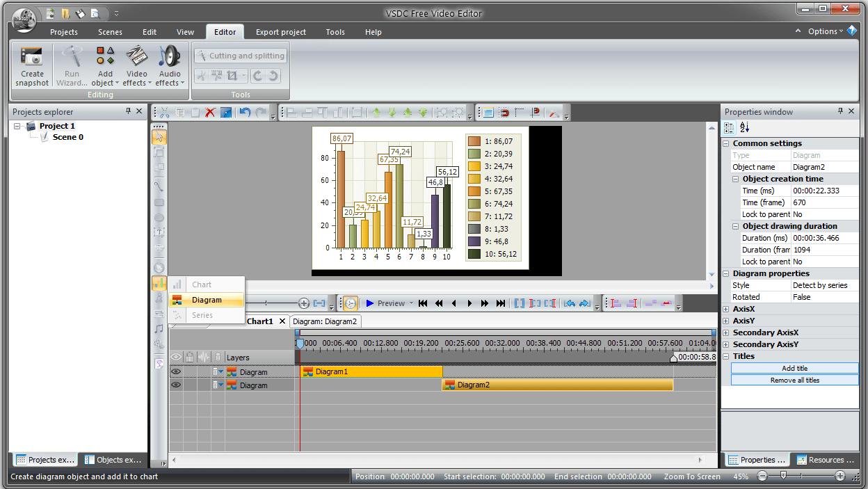Click the zoom slider handle in status bar
Image resolution: width=868 pixels, height=489 pixels.
click(x=783, y=476)
